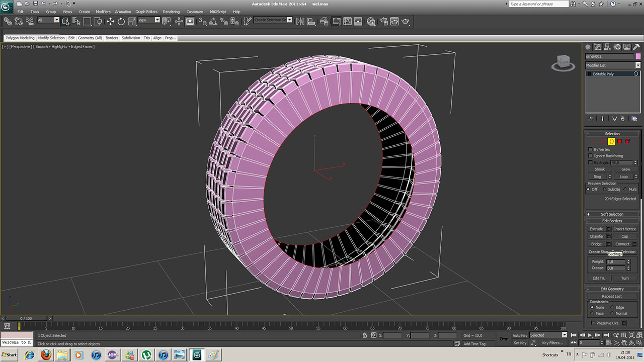Viewport: 644px width, 362px height.
Task: Activate the Rotate tool in toolbar
Action: [121, 21]
